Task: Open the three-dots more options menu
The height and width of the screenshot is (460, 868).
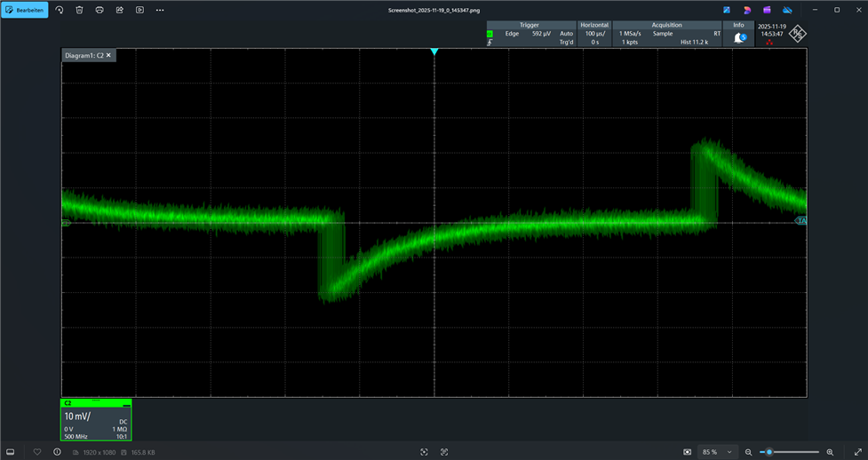Action: tap(160, 10)
